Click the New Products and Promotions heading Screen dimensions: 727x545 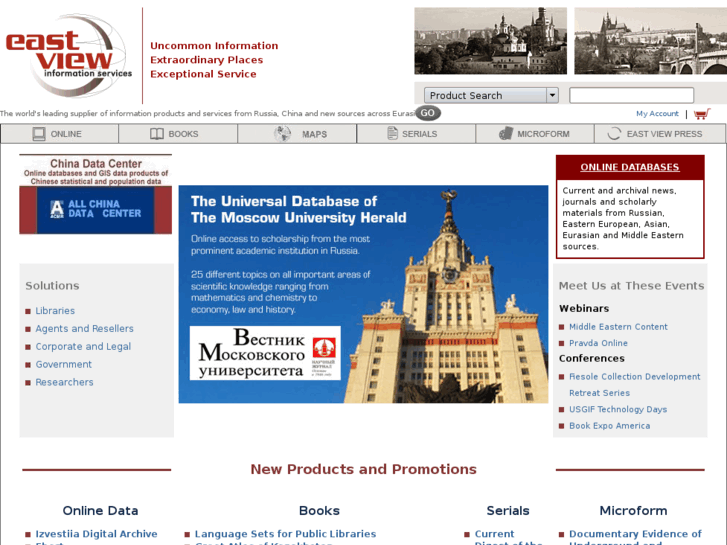click(364, 469)
